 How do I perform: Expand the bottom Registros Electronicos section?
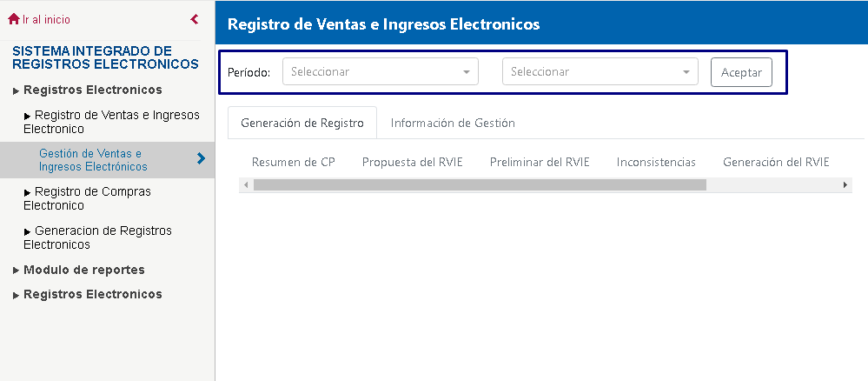[88, 295]
